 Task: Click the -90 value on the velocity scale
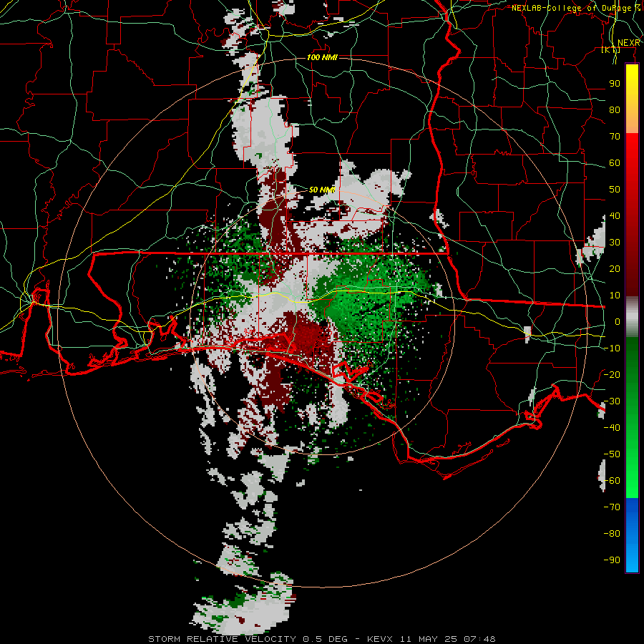click(x=612, y=560)
